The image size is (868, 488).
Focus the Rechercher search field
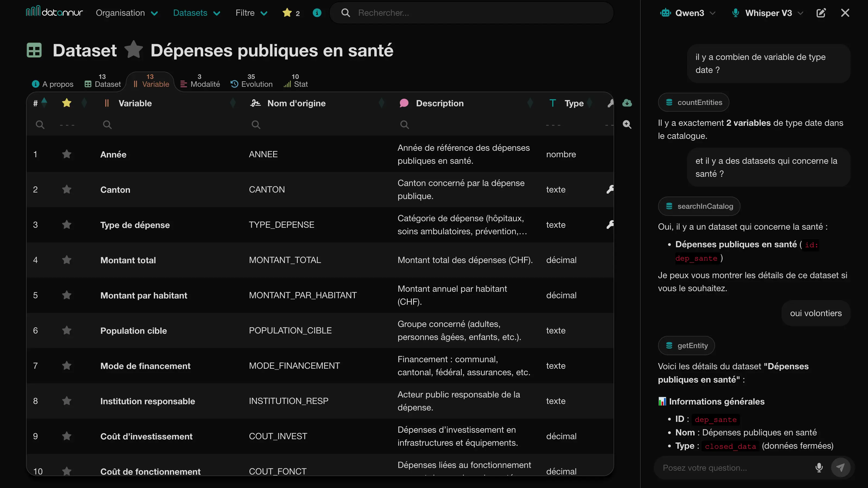pyautogui.click(x=472, y=13)
